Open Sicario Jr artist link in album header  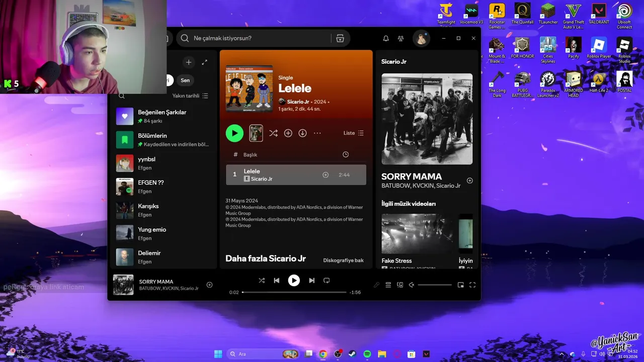pos(298,102)
